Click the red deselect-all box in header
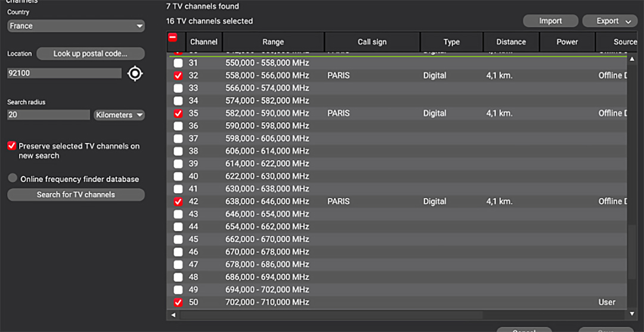644x332 pixels. (x=173, y=38)
